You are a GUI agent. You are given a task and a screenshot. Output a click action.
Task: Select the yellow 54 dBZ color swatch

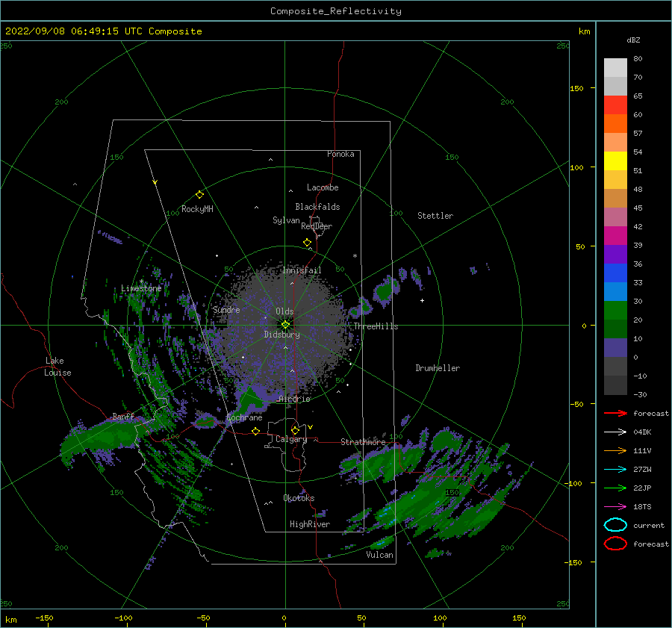[615, 161]
